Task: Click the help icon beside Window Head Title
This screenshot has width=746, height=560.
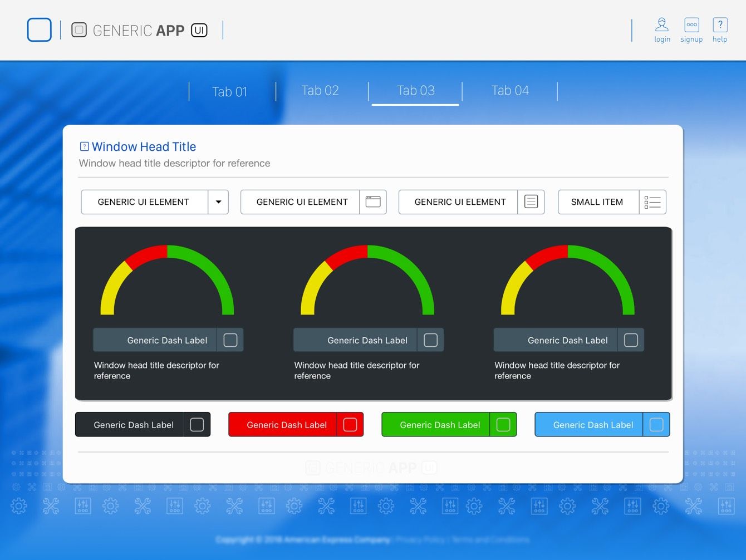Action: [85, 146]
